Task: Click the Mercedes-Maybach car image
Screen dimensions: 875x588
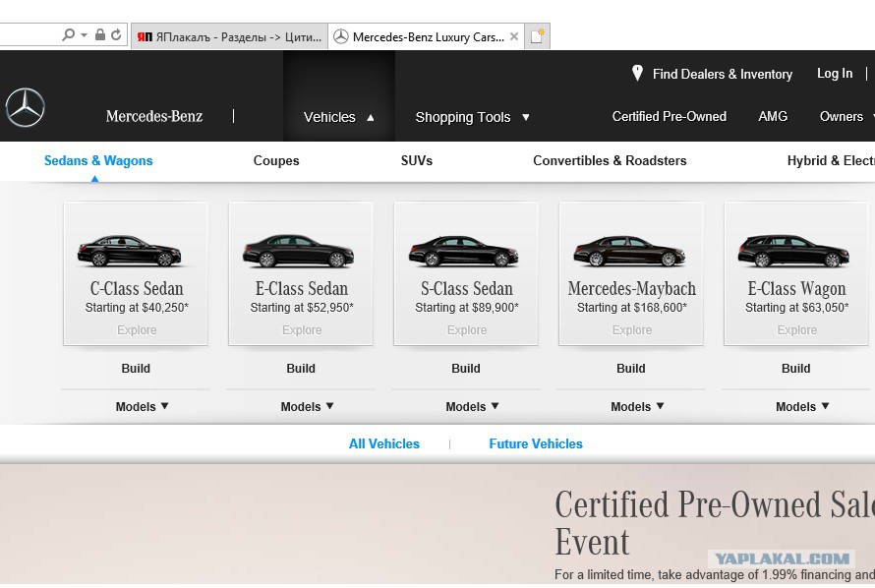Action: pyautogui.click(x=629, y=251)
